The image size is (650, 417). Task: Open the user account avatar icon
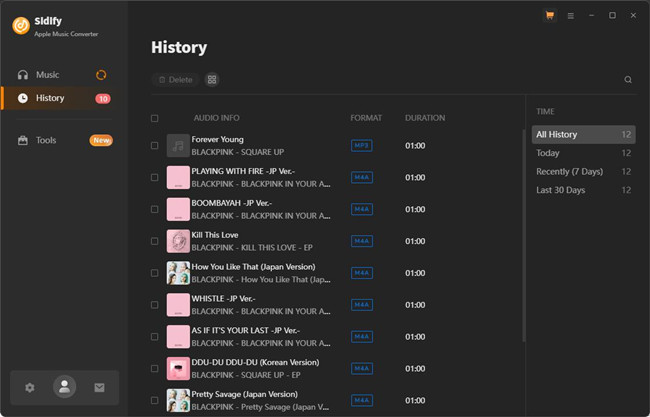(64, 387)
